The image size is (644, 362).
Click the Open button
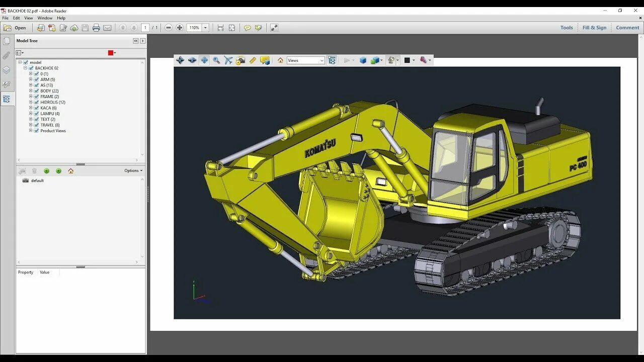coord(15,28)
